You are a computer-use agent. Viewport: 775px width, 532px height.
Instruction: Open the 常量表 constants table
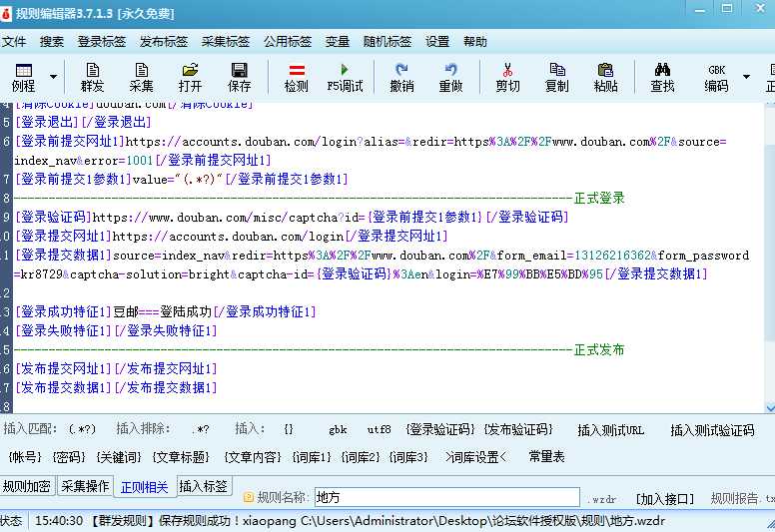pos(546,456)
